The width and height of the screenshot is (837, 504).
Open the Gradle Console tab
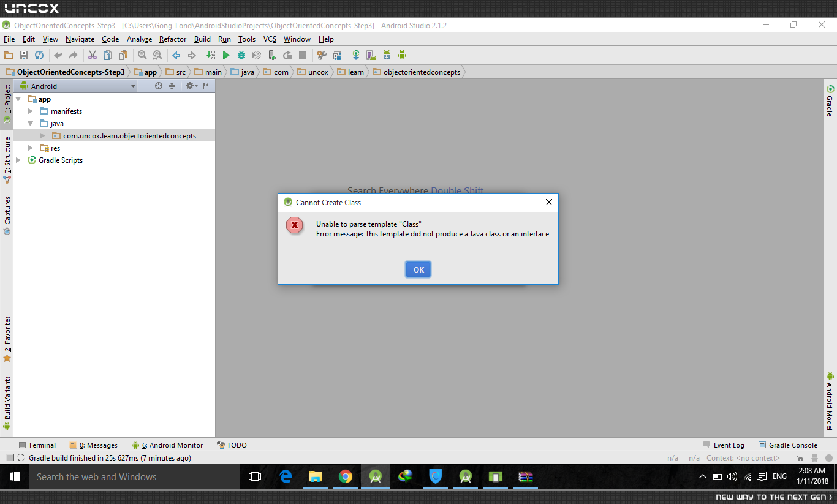pyautogui.click(x=788, y=445)
